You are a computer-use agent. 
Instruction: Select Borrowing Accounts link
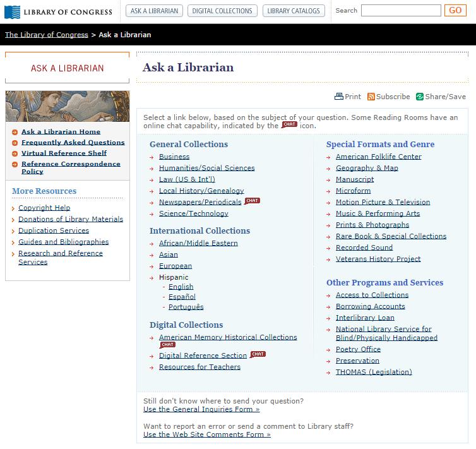[x=370, y=306]
